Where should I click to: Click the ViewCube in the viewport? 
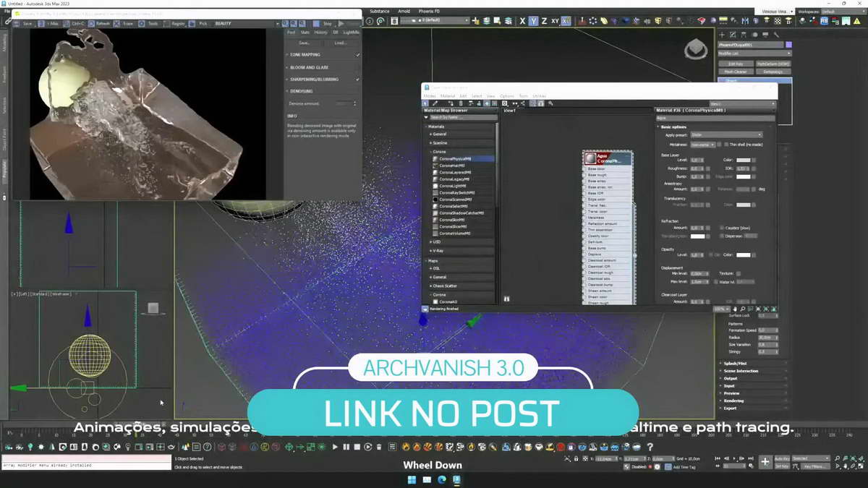point(696,49)
